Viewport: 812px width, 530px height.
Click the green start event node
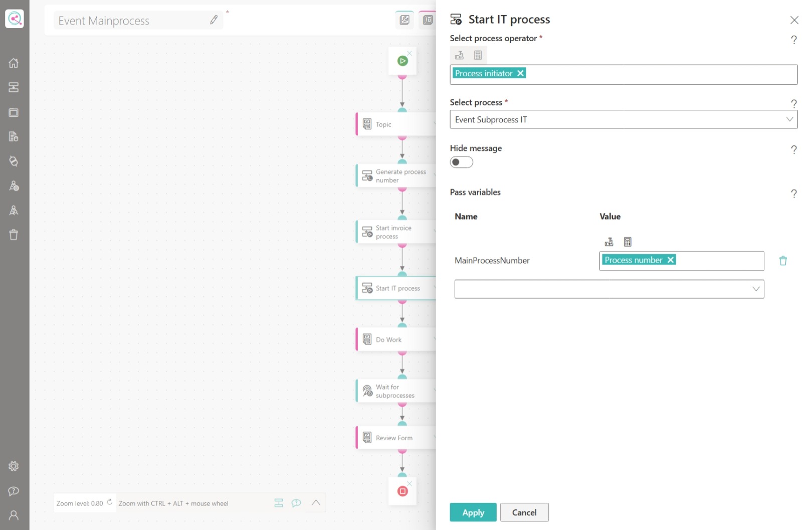coord(402,61)
